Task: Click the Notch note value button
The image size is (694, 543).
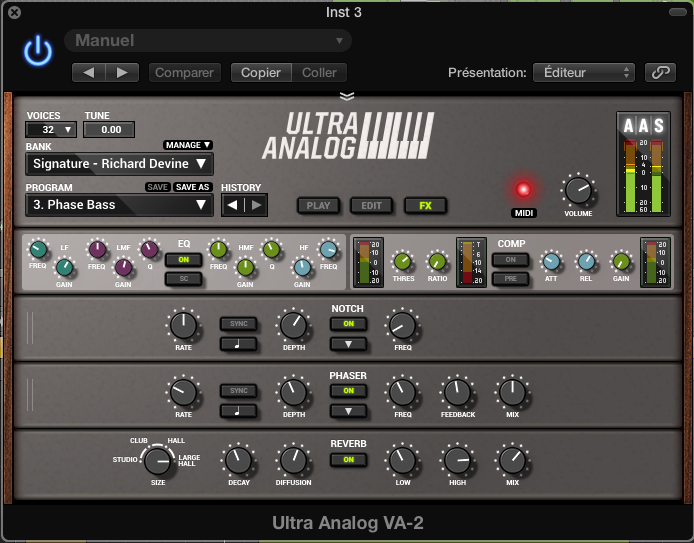Action: pos(238,344)
